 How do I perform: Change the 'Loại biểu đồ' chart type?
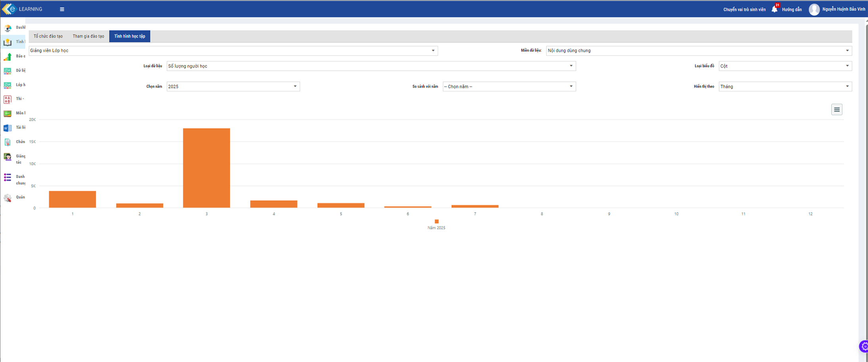coord(785,66)
